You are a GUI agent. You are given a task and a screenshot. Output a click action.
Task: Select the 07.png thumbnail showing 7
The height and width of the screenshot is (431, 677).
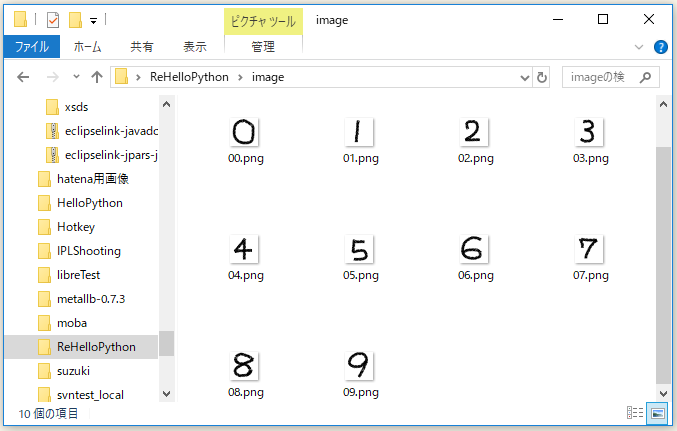point(589,249)
